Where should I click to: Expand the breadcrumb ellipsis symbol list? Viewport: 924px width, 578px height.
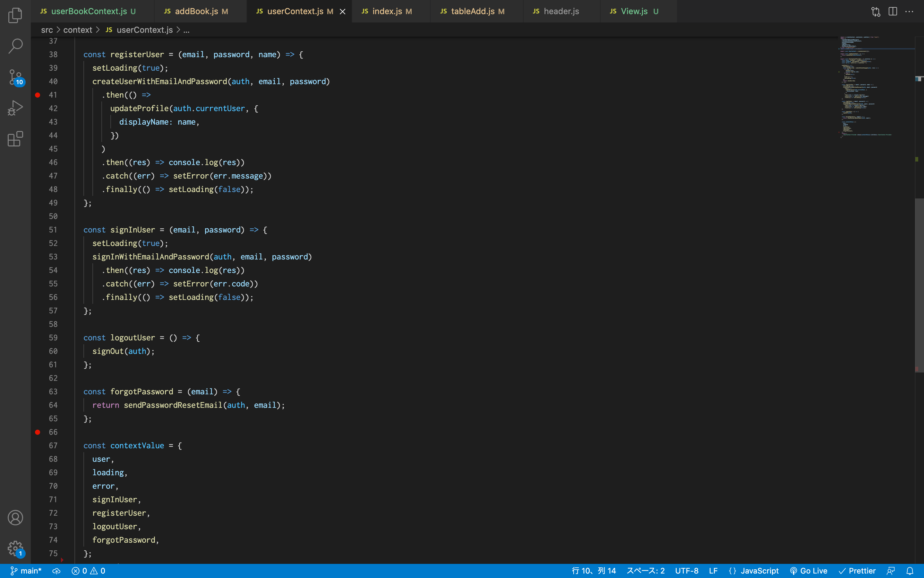(186, 30)
